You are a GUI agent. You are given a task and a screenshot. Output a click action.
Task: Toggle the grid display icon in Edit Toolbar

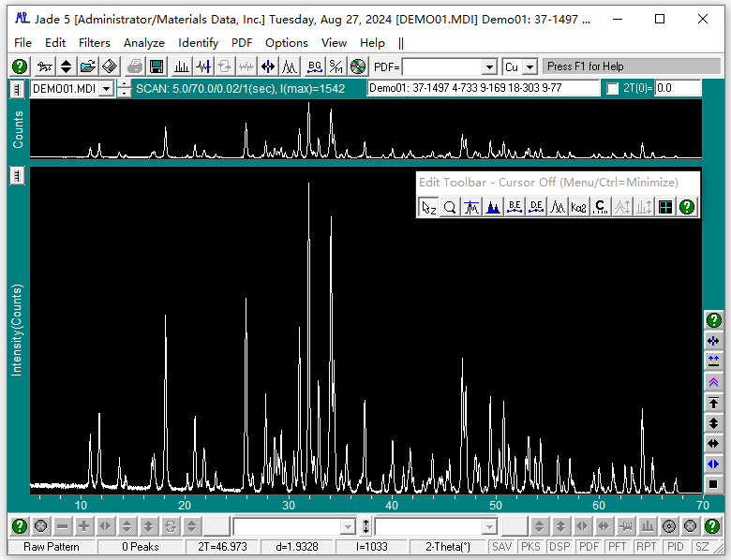(x=665, y=208)
